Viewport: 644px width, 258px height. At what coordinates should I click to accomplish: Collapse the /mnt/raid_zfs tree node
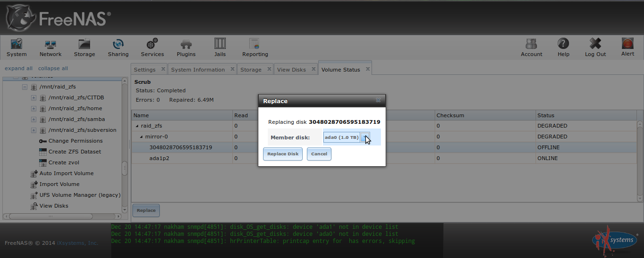click(x=25, y=87)
